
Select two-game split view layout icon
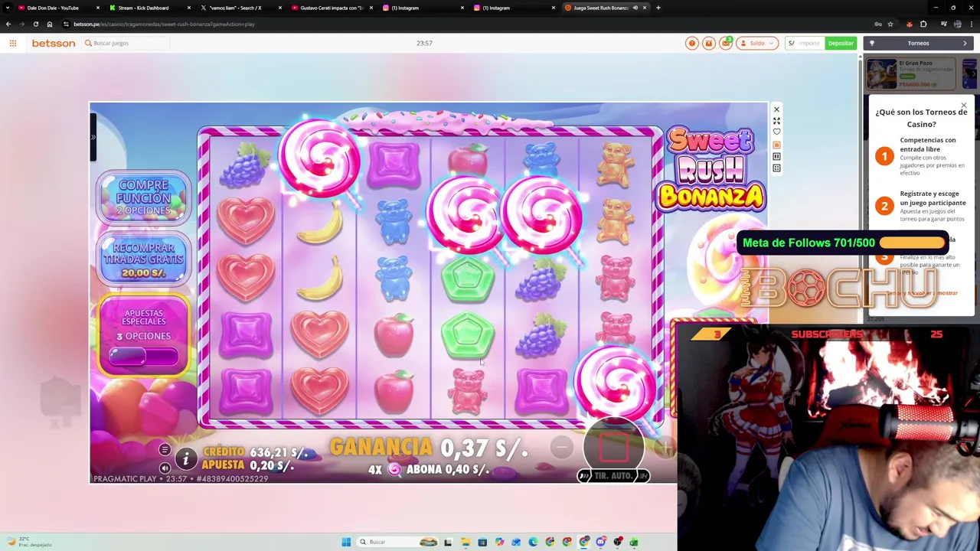776,156
